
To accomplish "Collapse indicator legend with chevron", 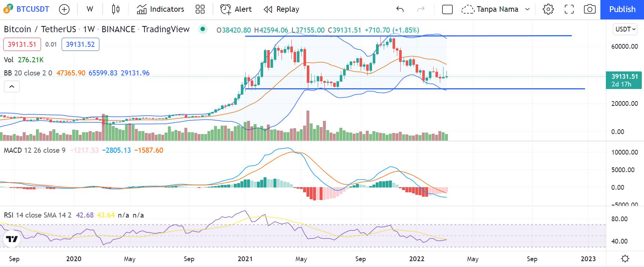I will click(12, 86).
